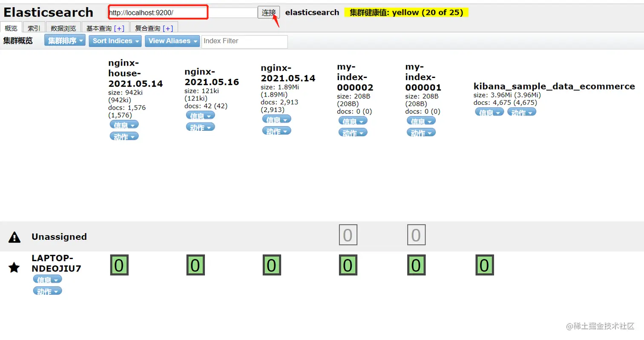644x340 pixels.
Task: Click the Unassigned row label
Action: click(x=59, y=237)
